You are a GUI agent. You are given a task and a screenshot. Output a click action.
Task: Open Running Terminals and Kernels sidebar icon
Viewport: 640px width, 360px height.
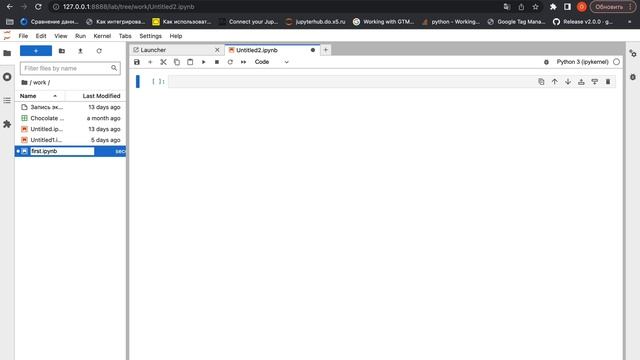click(7, 77)
